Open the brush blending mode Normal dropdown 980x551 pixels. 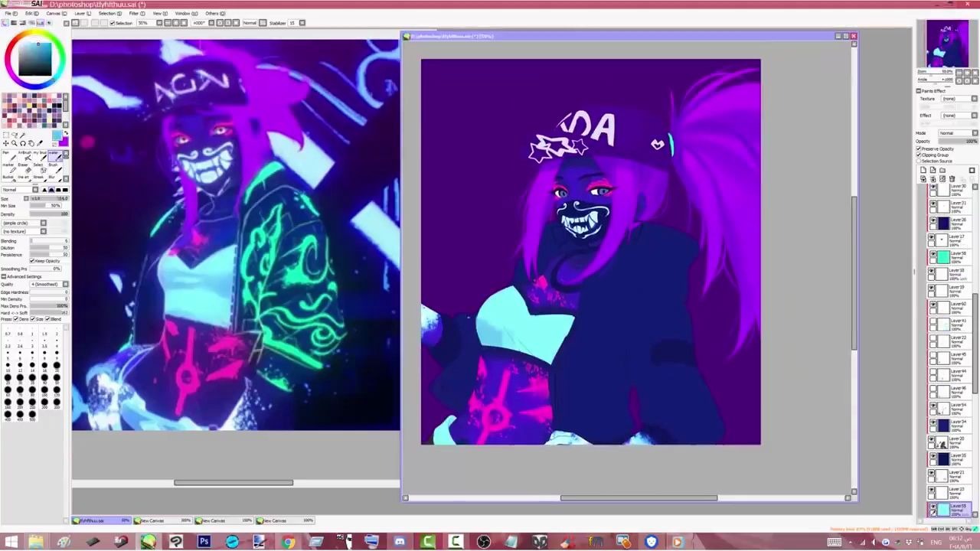20,190
